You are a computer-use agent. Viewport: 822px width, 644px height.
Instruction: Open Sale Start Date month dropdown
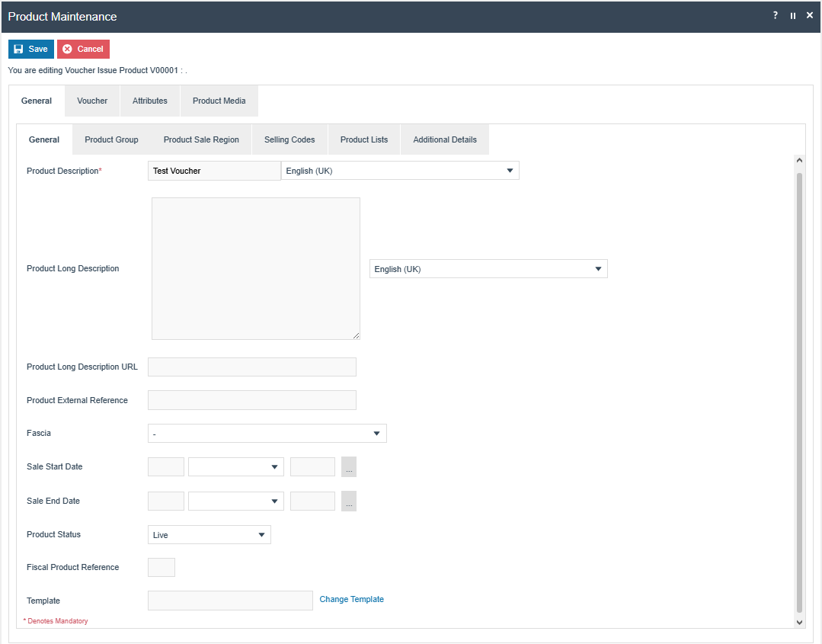[x=236, y=466]
